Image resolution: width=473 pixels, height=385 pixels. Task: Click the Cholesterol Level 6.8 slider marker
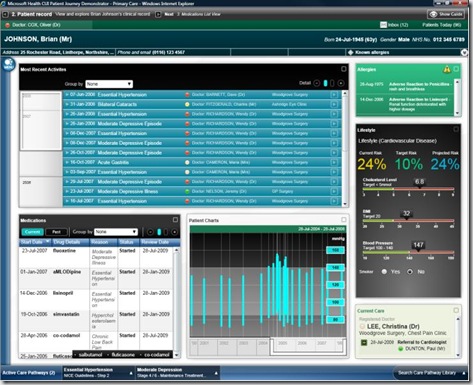(x=419, y=182)
